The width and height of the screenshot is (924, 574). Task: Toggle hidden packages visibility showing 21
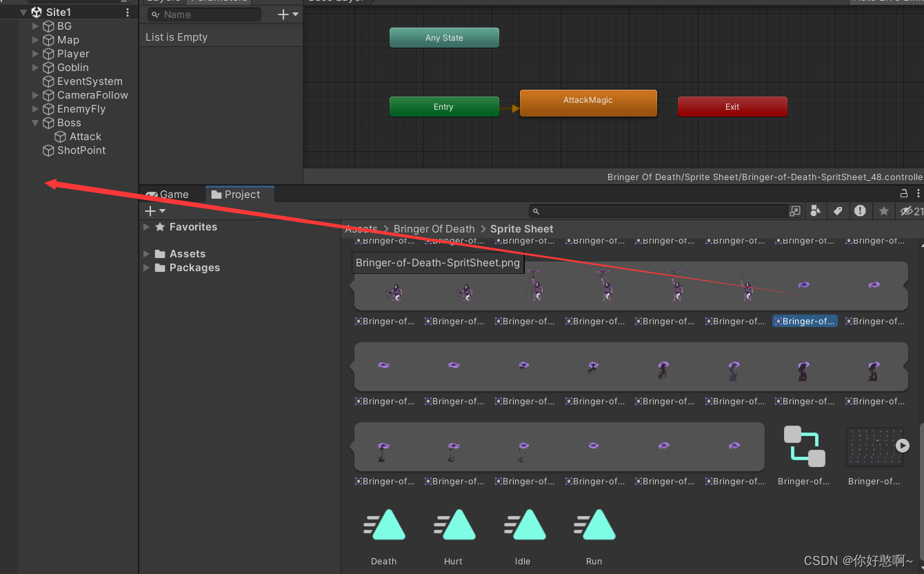pos(911,211)
